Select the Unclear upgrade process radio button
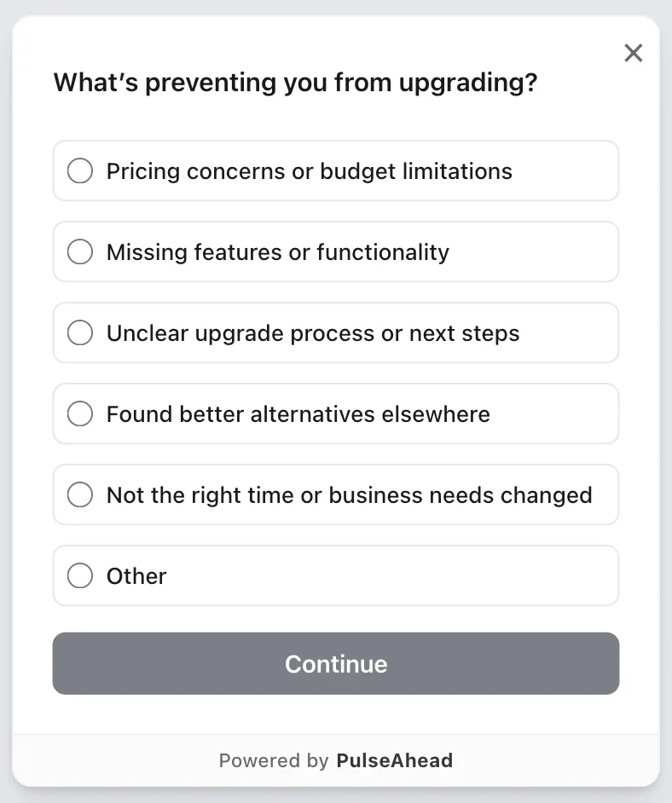This screenshot has width=672, height=803. [x=79, y=332]
